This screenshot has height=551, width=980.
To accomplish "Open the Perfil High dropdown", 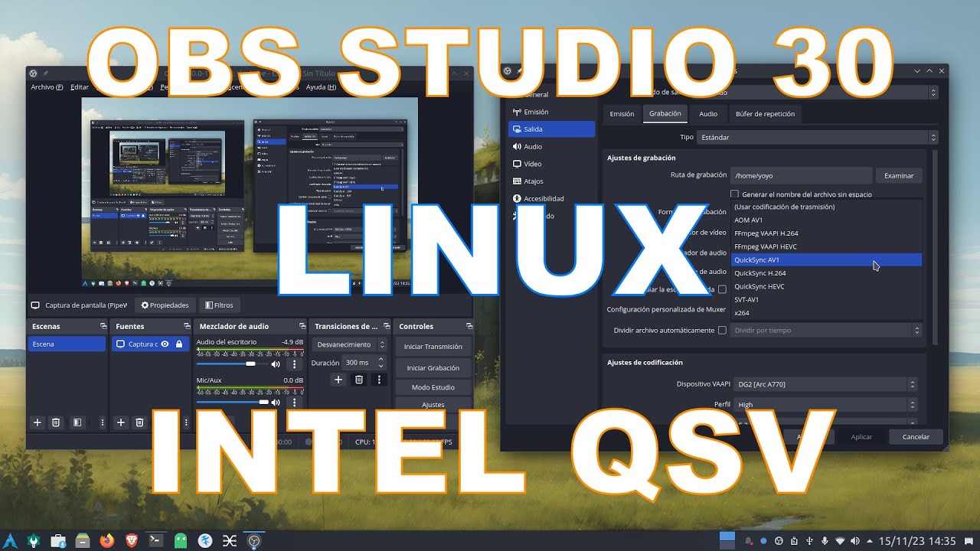I will [x=825, y=405].
